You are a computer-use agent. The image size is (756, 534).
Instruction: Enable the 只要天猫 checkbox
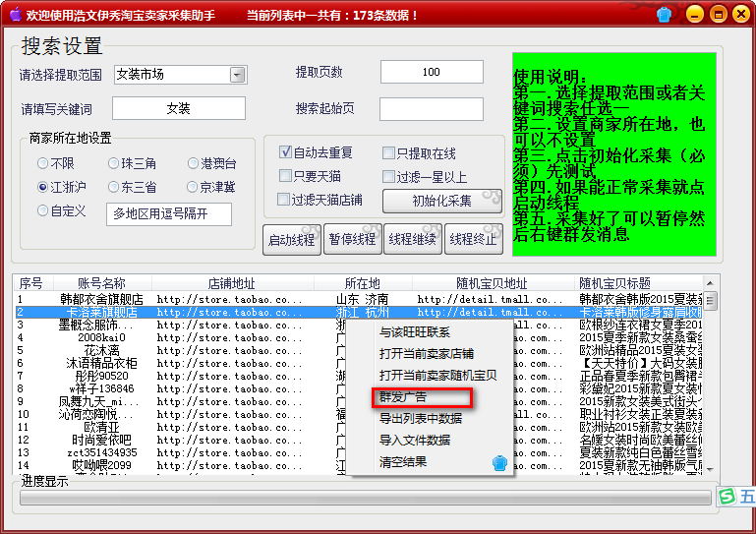(285, 176)
